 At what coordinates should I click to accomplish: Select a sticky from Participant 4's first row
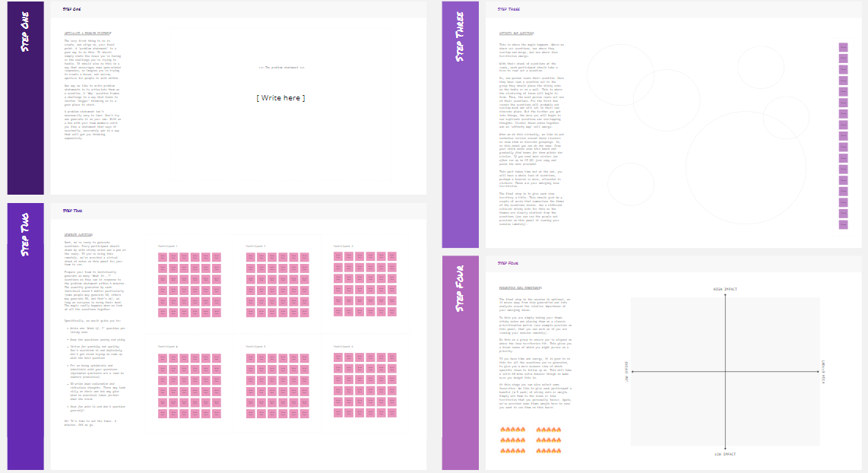[163, 356]
